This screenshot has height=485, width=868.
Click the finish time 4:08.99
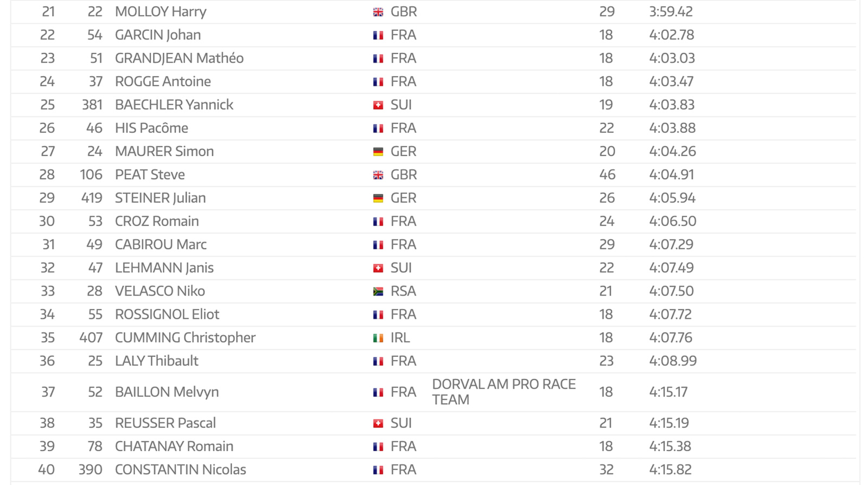coord(673,361)
